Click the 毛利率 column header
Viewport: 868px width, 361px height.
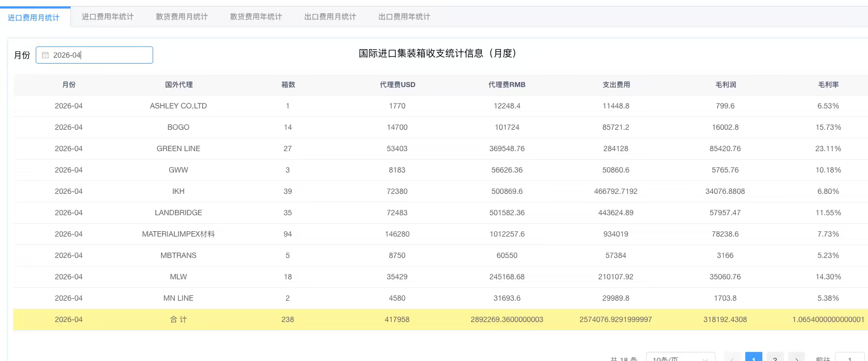point(829,85)
